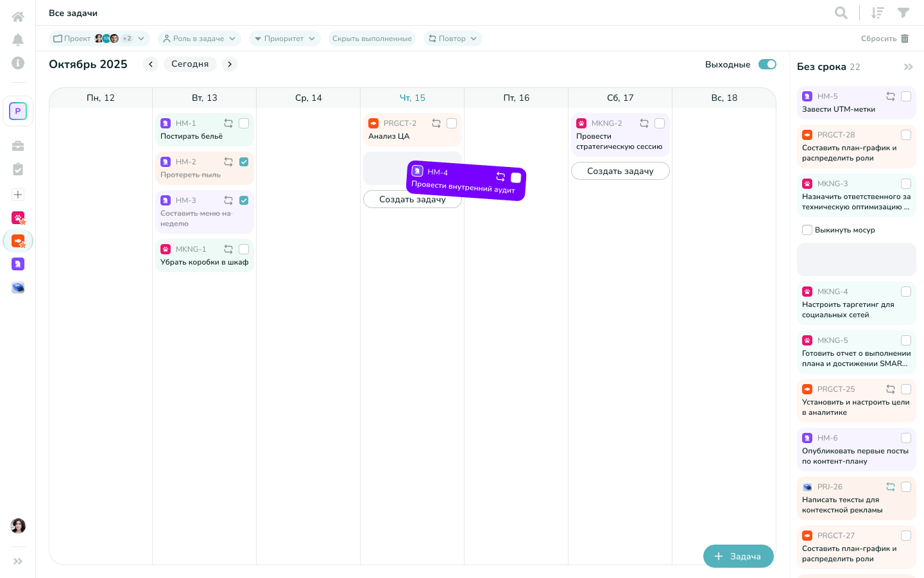This screenshot has height=578, width=924.
Task: Click the sort order icon
Action: tap(877, 13)
